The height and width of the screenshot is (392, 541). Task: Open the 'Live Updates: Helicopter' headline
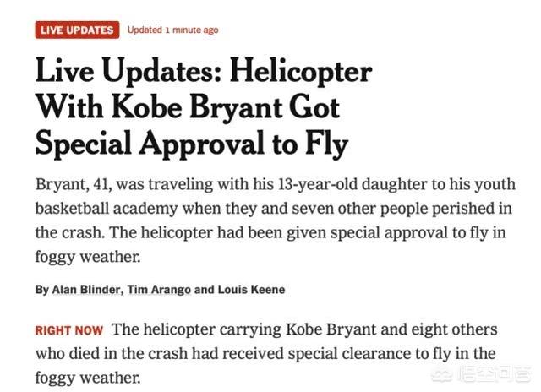tap(204, 107)
